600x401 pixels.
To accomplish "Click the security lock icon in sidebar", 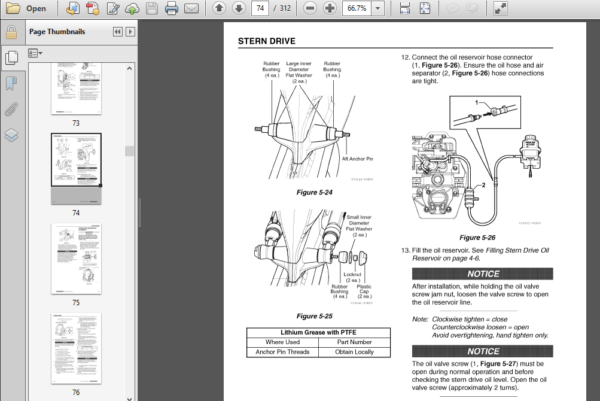I will 11,32.
